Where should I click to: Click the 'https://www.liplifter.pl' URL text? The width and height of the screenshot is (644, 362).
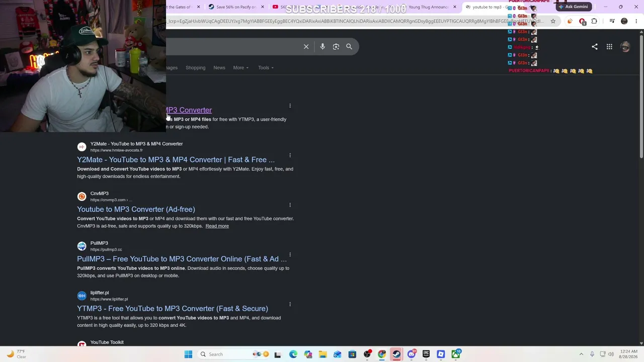[x=109, y=300]
